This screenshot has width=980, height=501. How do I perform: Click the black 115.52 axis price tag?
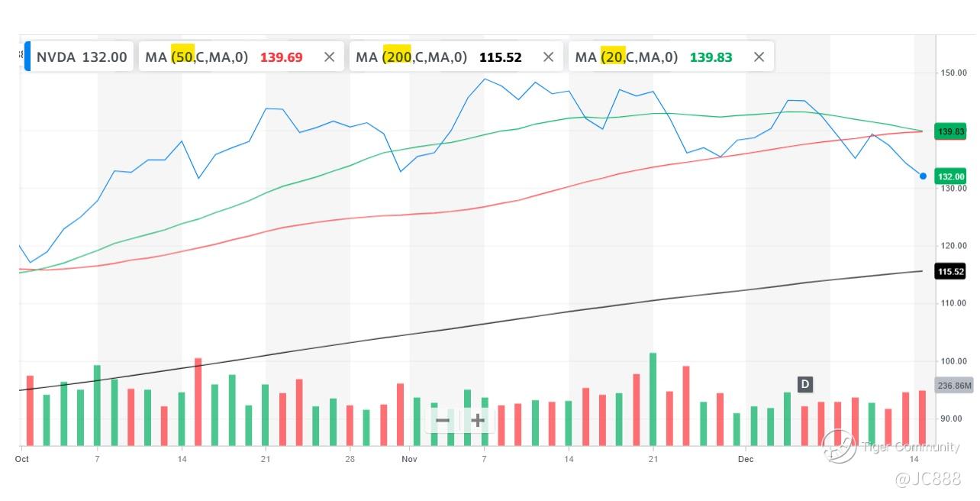click(950, 271)
